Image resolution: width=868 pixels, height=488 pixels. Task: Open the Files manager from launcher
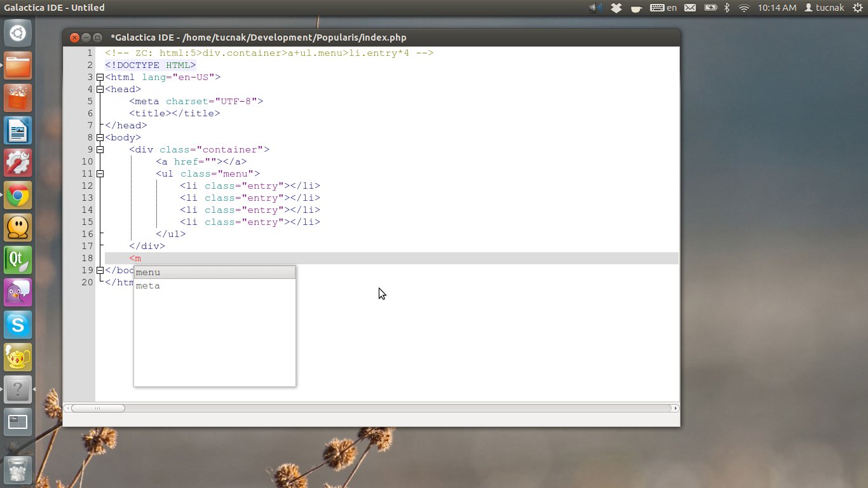coord(18,65)
